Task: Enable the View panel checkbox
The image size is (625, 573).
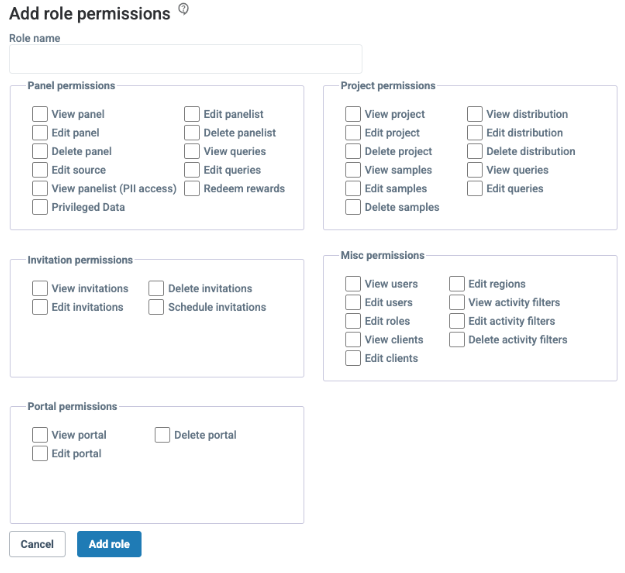Action: (x=40, y=114)
